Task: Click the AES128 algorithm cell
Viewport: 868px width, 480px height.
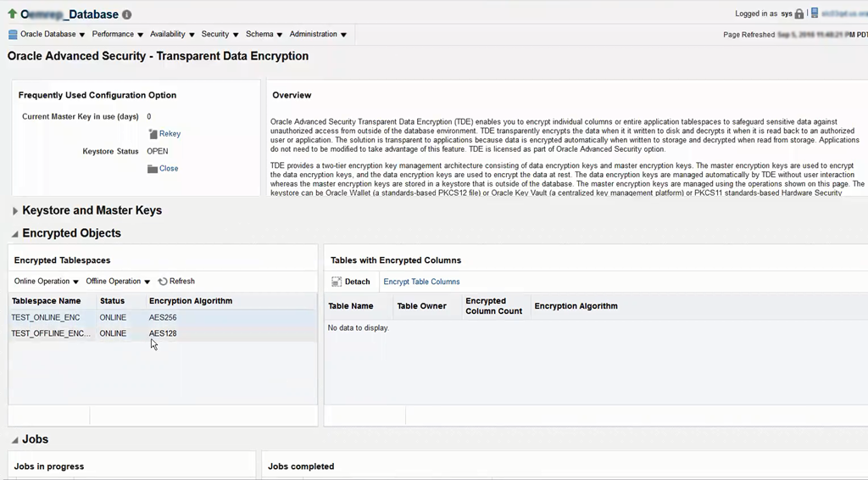Action: point(163,333)
